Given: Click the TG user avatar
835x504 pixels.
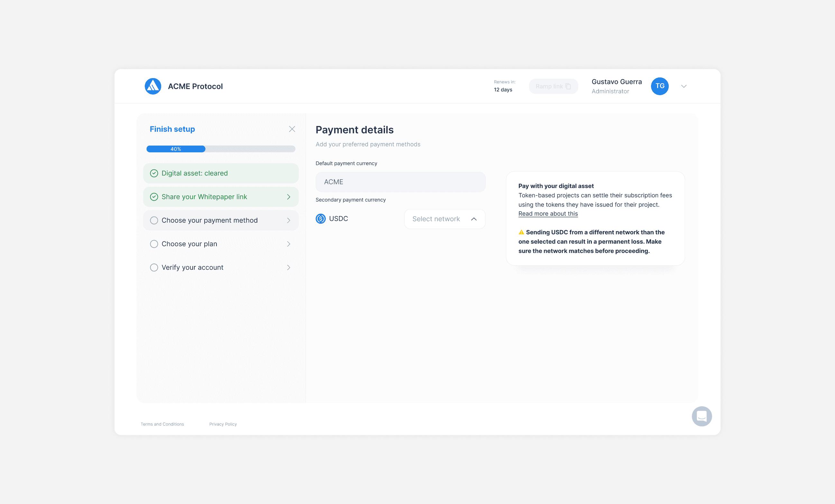Looking at the screenshot, I should click(x=659, y=86).
